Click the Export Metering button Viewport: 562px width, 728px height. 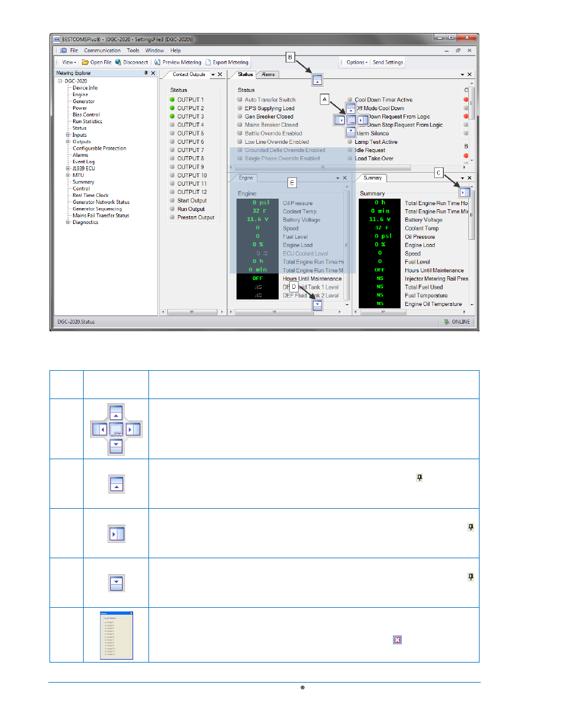coord(227,62)
